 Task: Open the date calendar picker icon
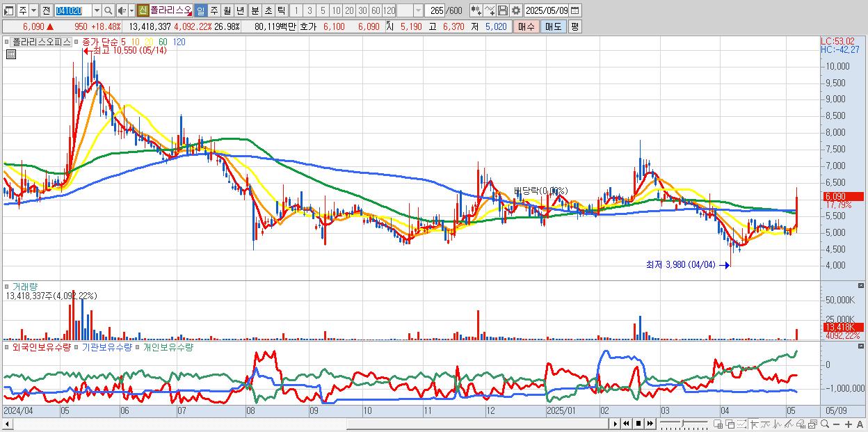tap(574, 10)
